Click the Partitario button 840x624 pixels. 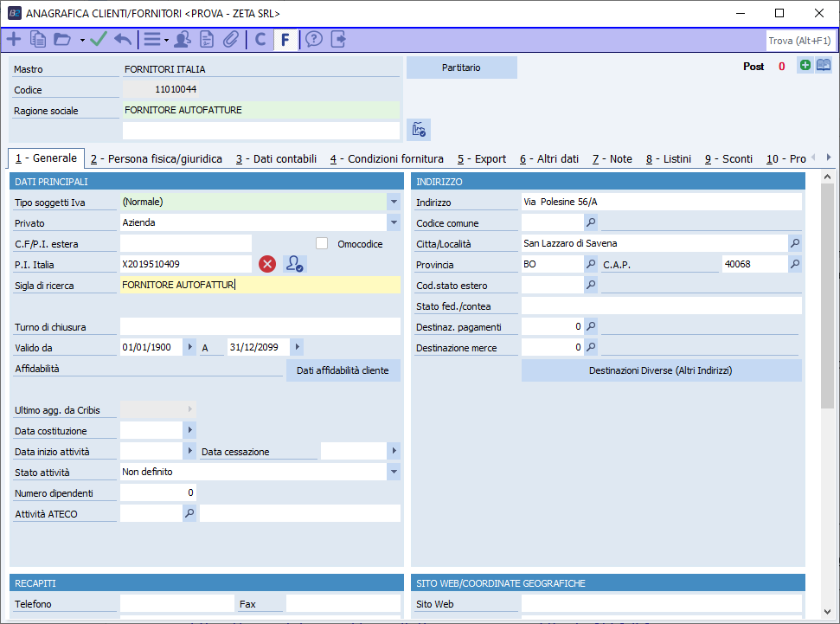pyautogui.click(x=461, y=68)
